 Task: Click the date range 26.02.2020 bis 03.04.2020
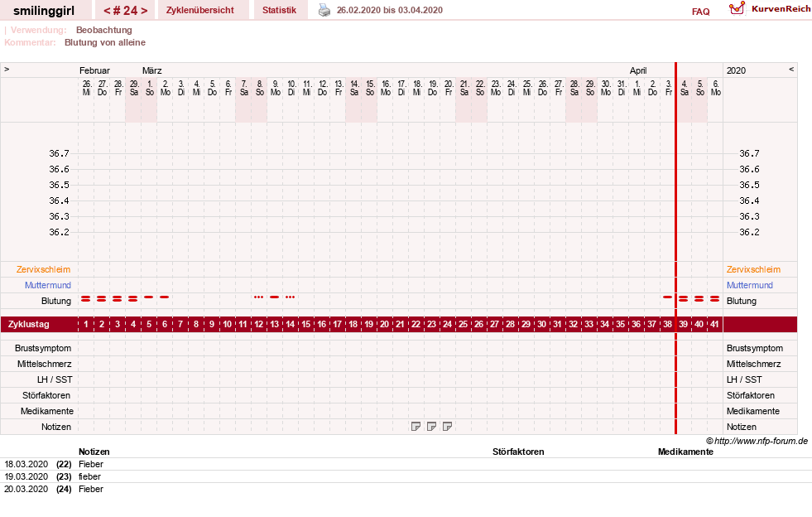(x=390, y=11)
